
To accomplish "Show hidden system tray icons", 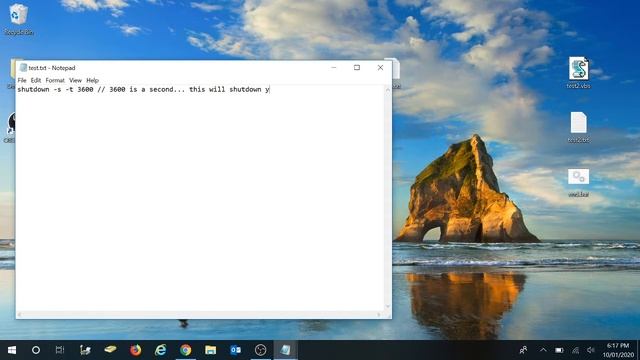I will tap(543, 350).
